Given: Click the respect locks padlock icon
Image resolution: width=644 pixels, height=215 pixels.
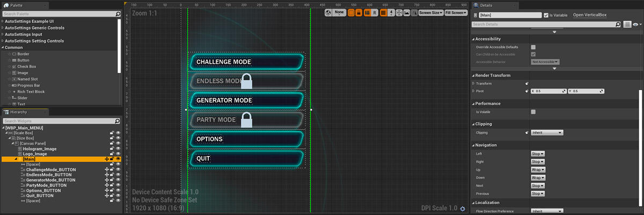Looking at the screenshot, I should point(359,12).
